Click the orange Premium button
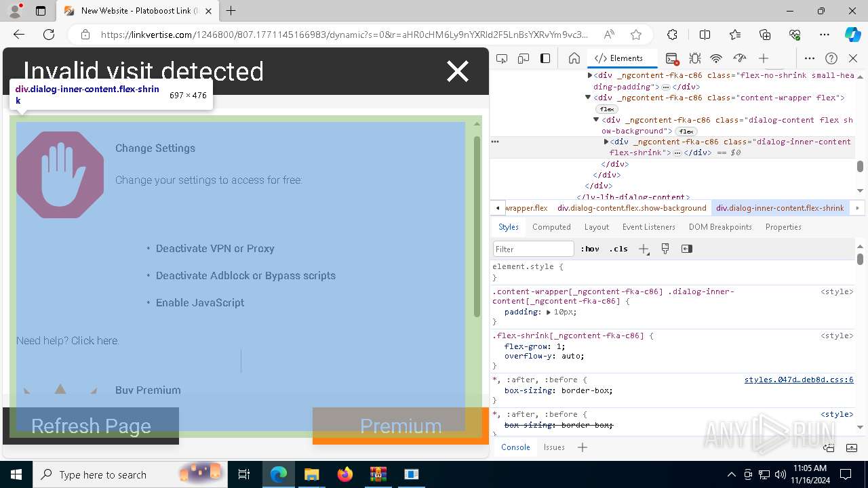This screenshot has width=868, height=488. [x=401, y=426]
